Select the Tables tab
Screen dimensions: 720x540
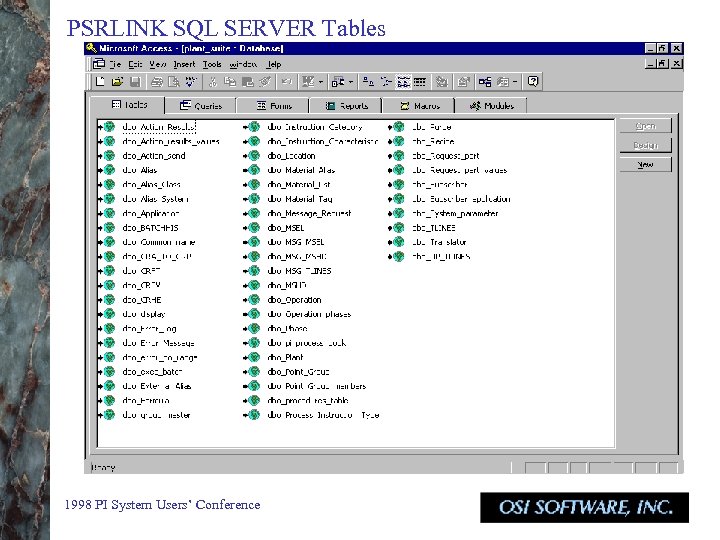(x=128, y=105)
